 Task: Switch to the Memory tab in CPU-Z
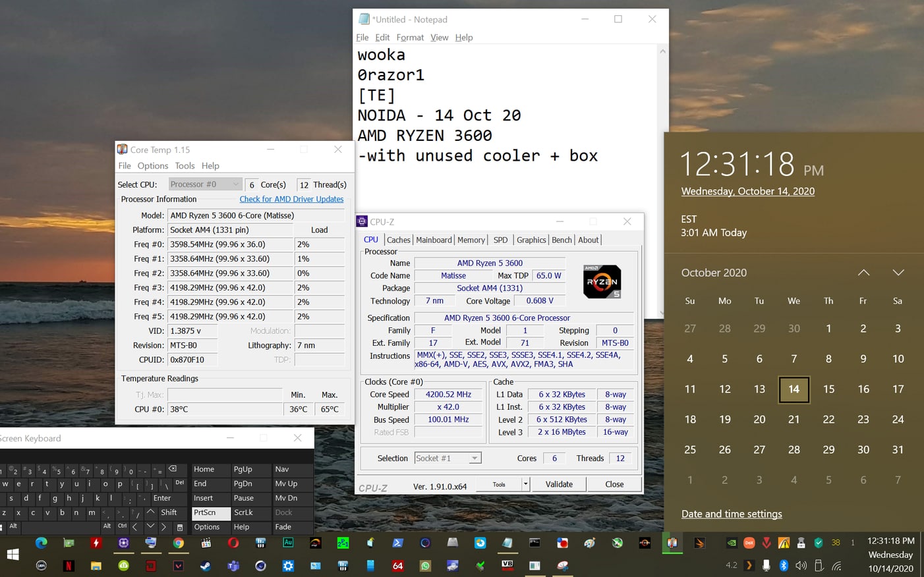[471, 240]
